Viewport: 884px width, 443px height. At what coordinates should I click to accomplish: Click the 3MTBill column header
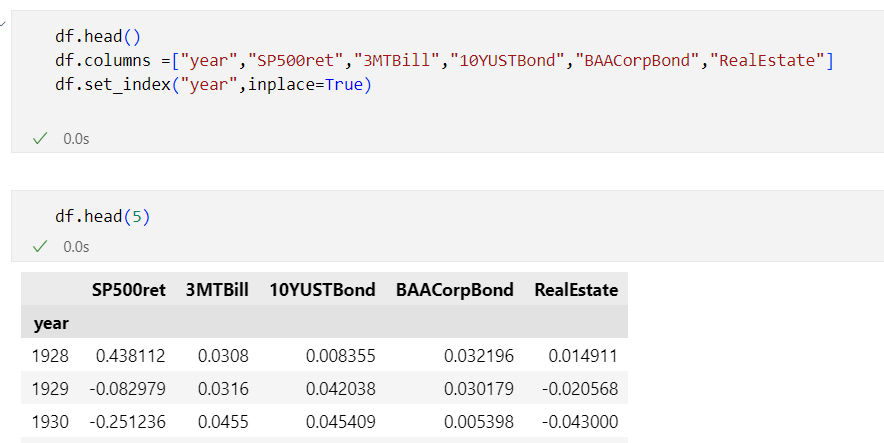217,290
